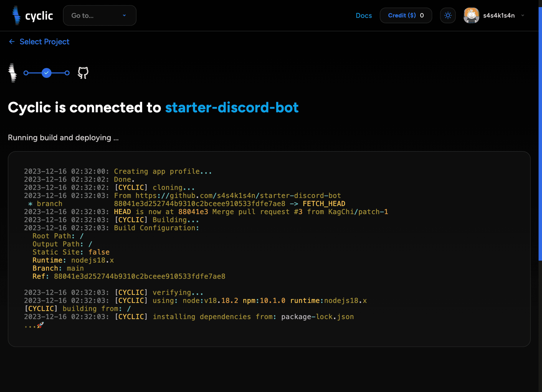Toggle light mode with the sun icon
The image size is (542, 392).
[x=448, y=15]
